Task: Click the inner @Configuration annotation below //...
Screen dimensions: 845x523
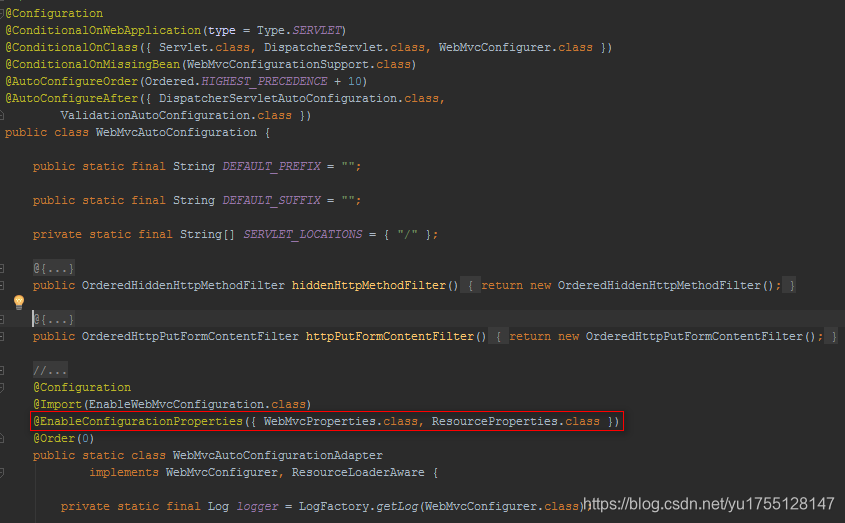Action: [x=82, y=387]
